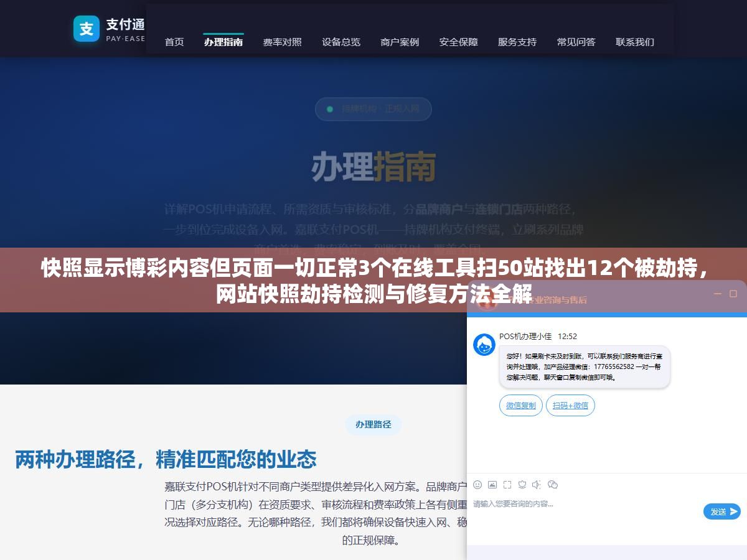Click the 办理指南 page heading

[374, 166]
